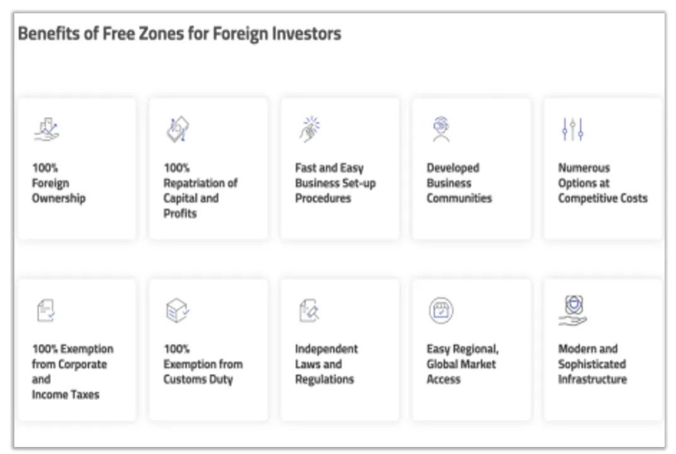Click the Fast and Easy Business Set-up icon
The image size is (676, 454).
pos(309,130)
